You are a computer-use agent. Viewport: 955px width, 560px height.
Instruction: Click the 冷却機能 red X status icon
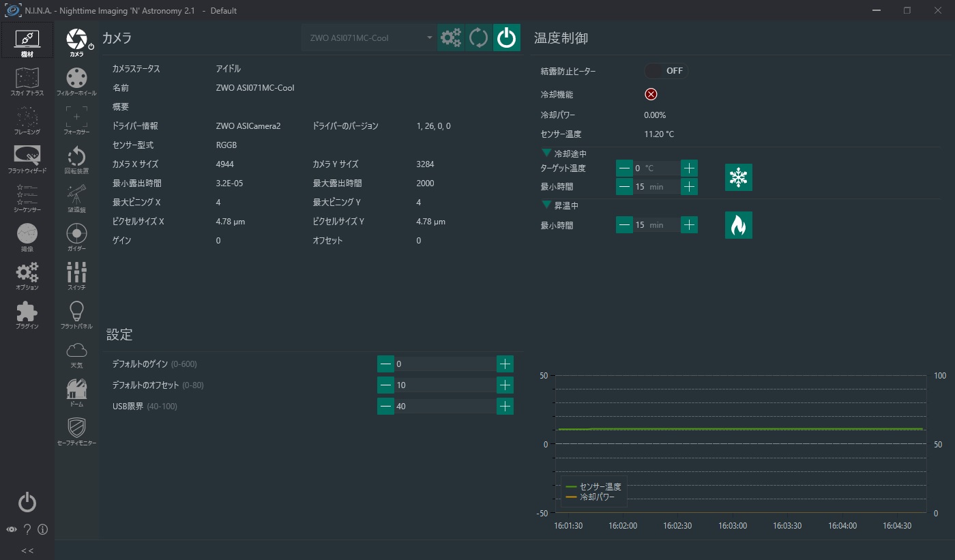(651, 94)
